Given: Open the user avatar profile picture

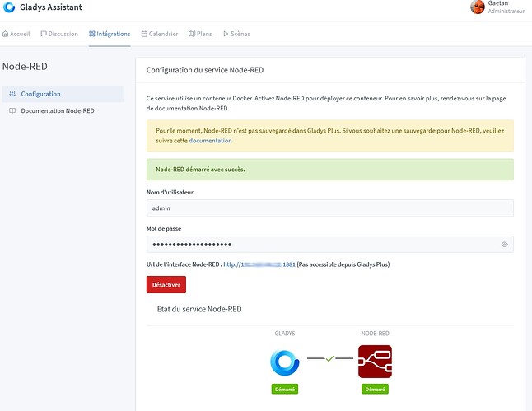Looking at the screenshot, I should coord(477,7).
